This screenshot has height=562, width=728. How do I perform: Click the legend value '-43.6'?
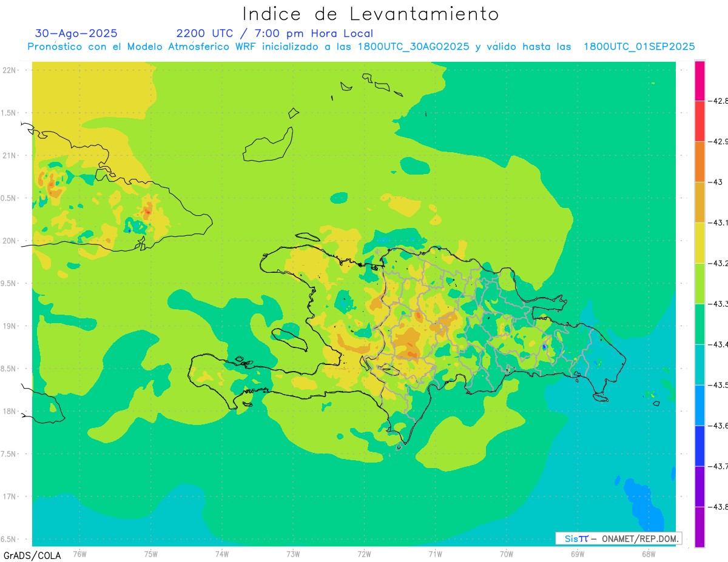(x=719, y=426)
